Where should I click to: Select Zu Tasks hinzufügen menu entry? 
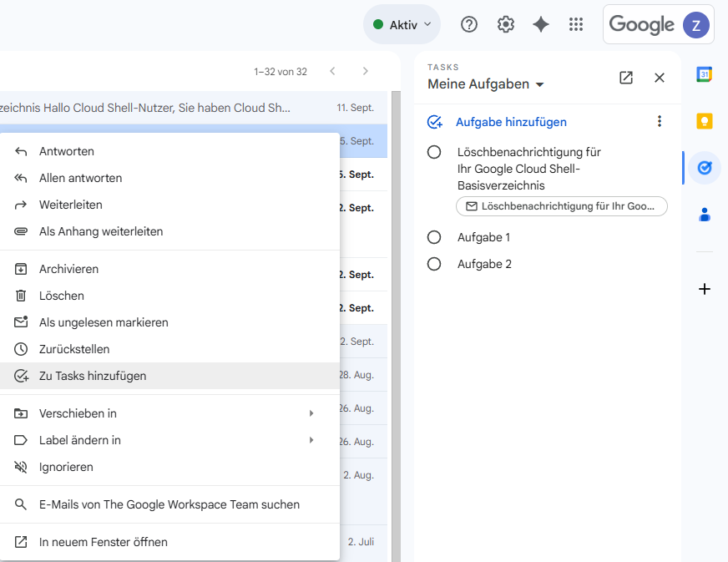(x=93, y=376)
